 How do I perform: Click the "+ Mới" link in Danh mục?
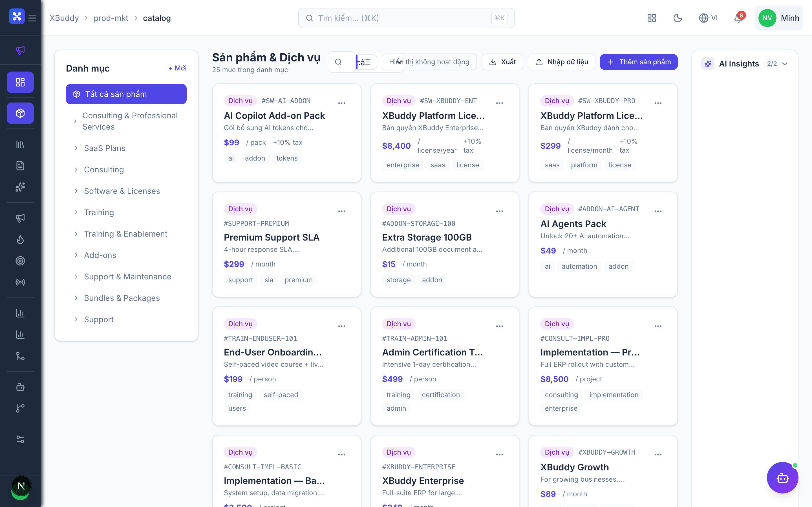coord(178,68)
